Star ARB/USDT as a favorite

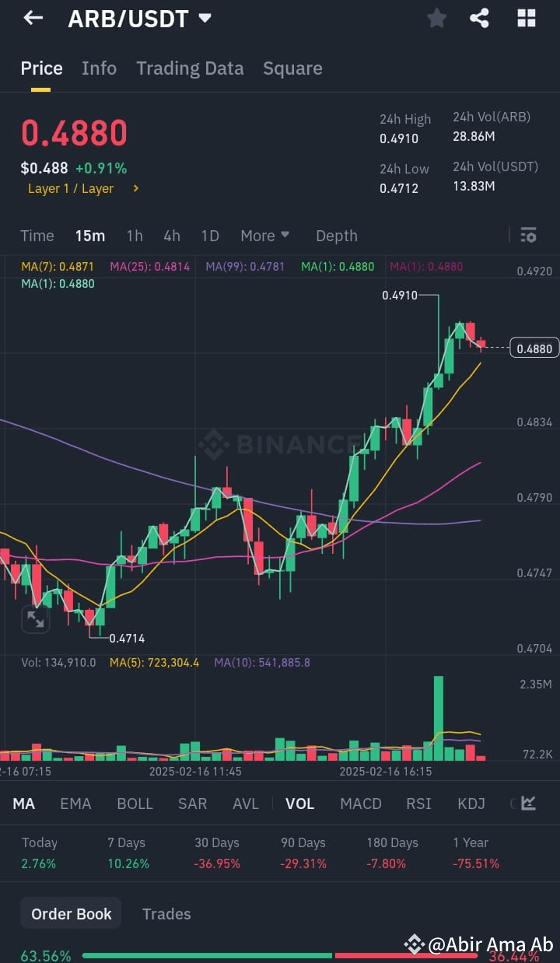[x=436, y=17]
